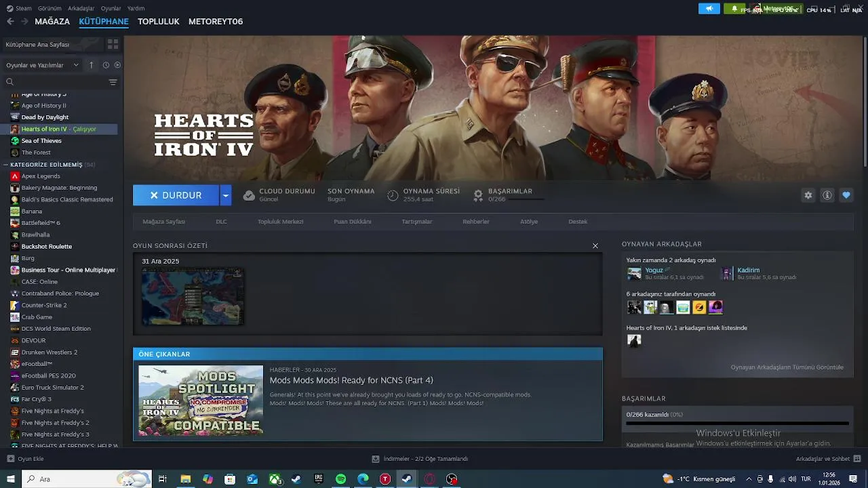
Task: Stop the game with DURDUR button
Action: click(x=176, y=195)
